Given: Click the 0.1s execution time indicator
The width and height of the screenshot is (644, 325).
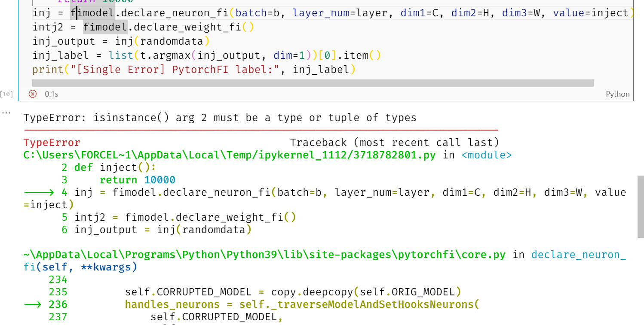Looking at the screenshot, I should 52,94.
